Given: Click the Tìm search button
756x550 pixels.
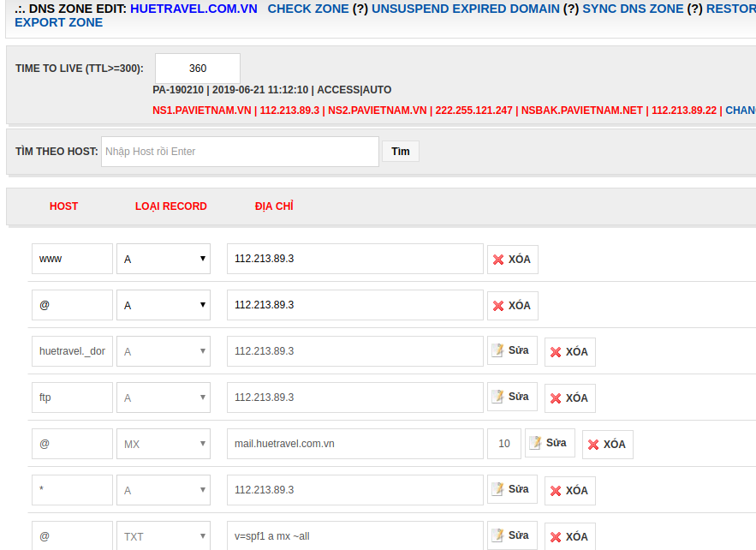Looking at the screenshot, I should click(x=401, y=152).
